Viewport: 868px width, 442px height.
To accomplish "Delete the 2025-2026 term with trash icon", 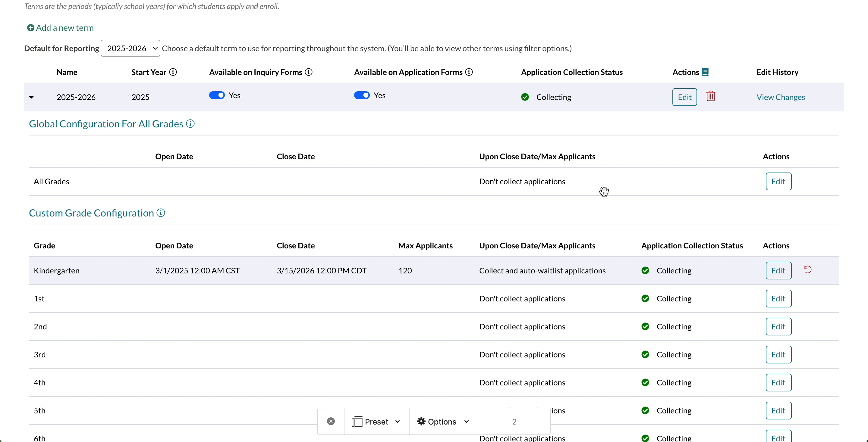I will point(711,96).
